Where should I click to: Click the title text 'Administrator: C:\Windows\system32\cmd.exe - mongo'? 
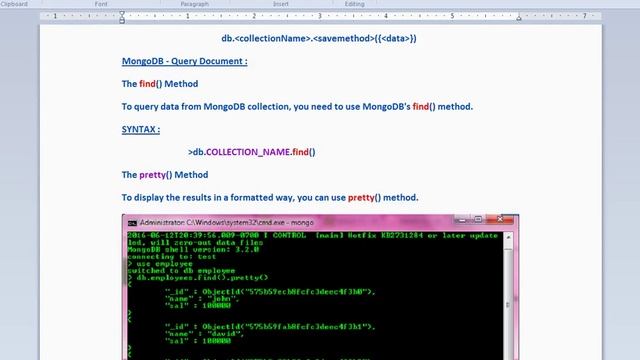pos(227,222)
